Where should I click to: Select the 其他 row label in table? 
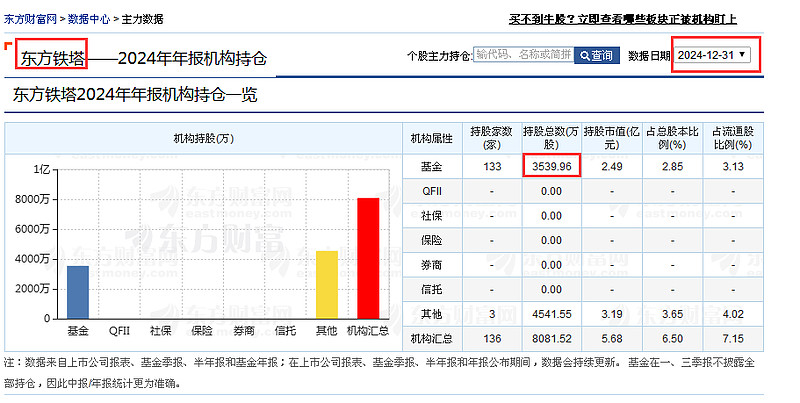pos(432,314)
